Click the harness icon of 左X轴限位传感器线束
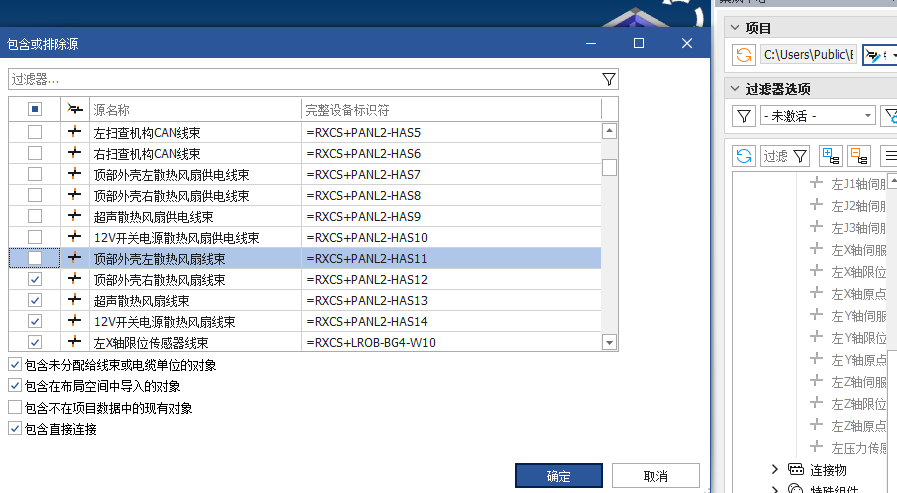897x493 pixels. click(74, 342)
